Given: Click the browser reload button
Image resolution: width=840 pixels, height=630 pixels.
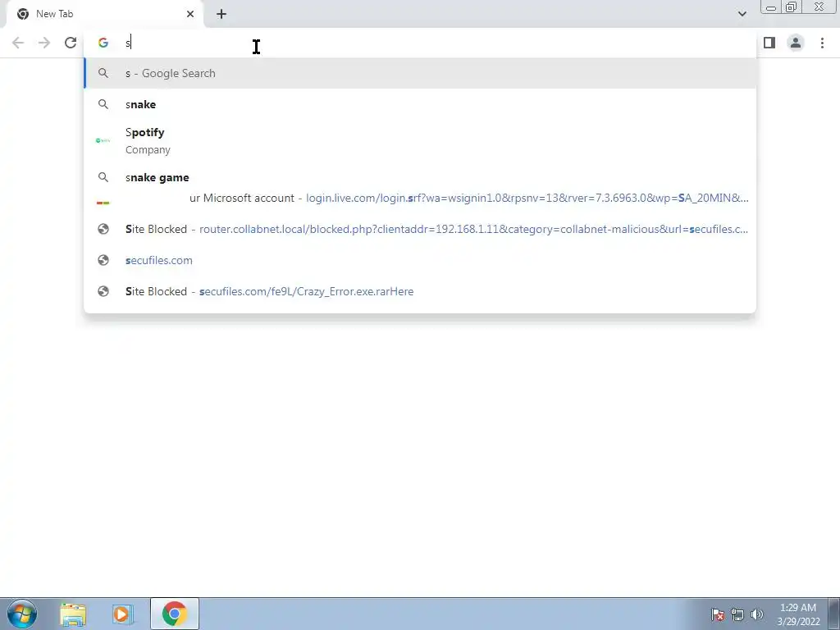Looking at the screenshot, I should coord(71,43).
